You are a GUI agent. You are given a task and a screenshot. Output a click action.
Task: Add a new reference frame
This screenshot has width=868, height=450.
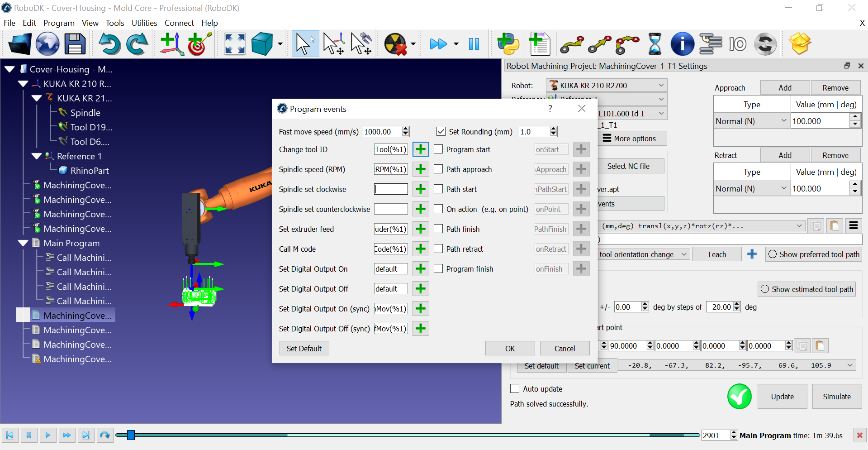[x=171, y=44]
